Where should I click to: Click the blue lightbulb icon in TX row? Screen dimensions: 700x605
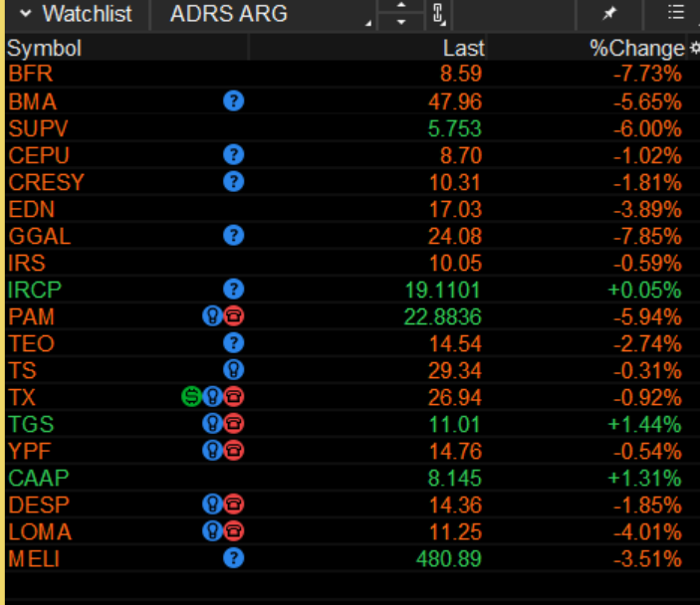pos(212,397)
